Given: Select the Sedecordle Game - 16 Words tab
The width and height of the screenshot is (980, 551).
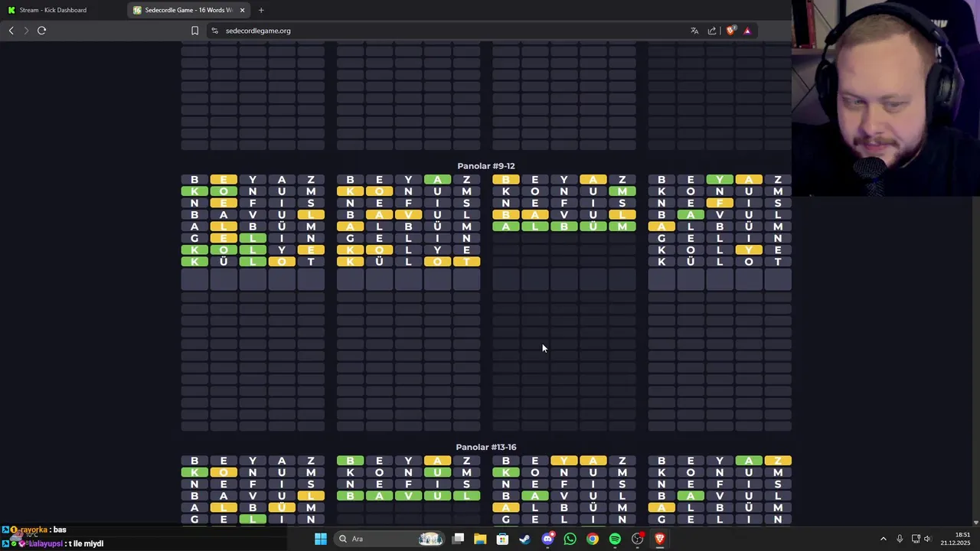Looking at the screenshot, I should (188, 10).
